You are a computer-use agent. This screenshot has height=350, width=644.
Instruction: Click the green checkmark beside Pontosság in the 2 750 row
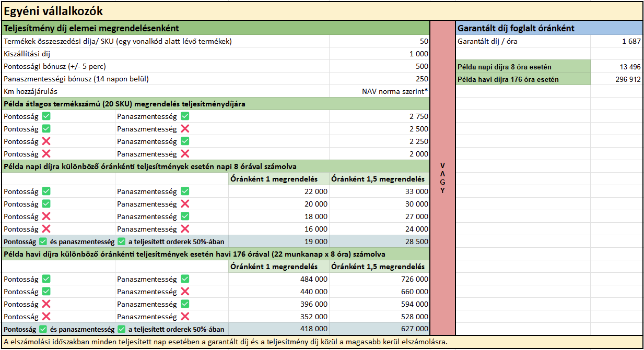(x=46, y=116)
